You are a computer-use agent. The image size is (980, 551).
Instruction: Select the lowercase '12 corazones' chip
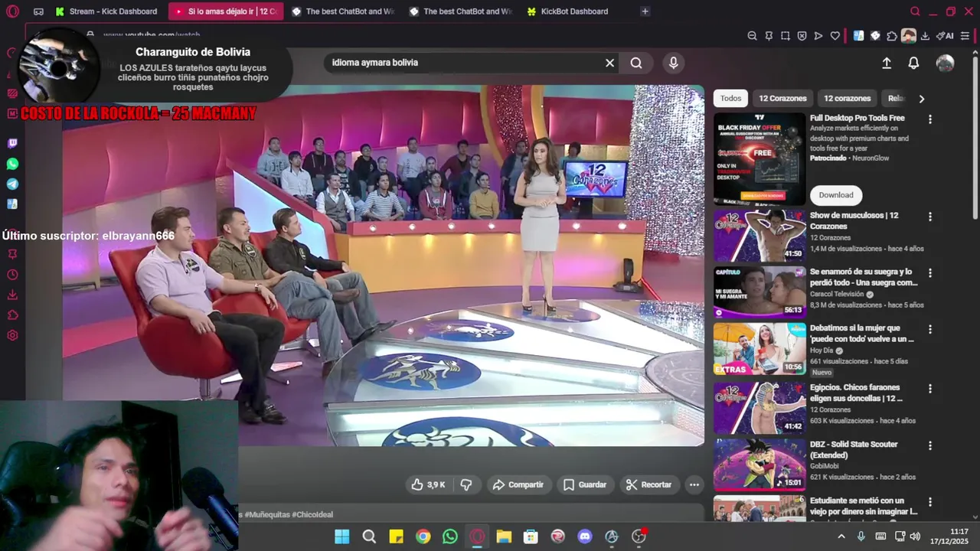847,98
